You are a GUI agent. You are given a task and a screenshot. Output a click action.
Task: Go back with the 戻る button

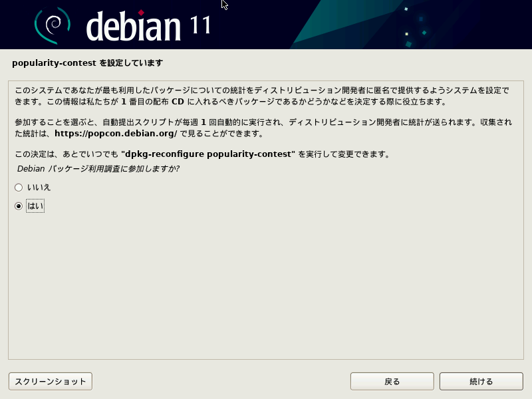point(392,381)
